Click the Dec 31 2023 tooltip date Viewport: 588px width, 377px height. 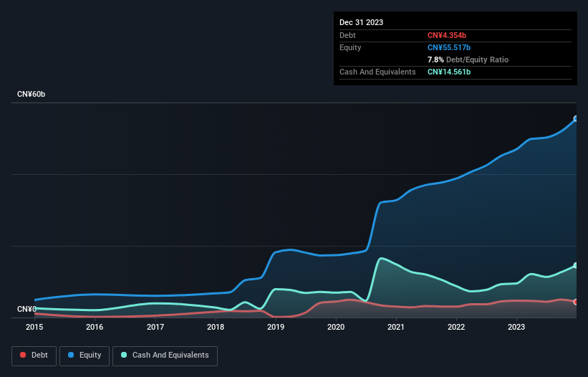361,22
